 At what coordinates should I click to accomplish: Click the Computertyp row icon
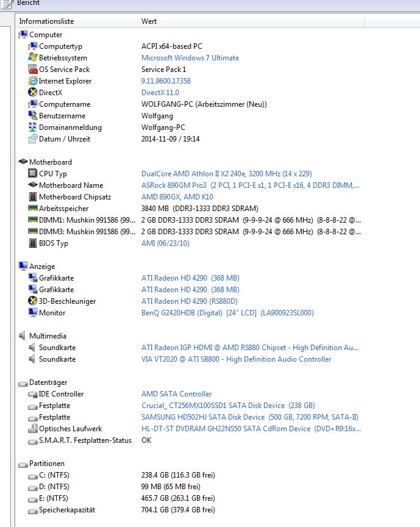point(32,46)
